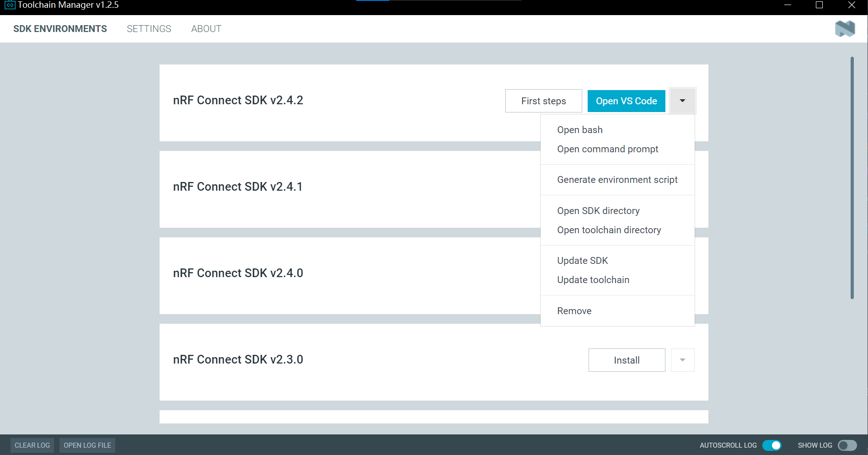The height and width of the screenshot is (455, 868).
Task: Open the About tab
Action: (x=206, y=29)
